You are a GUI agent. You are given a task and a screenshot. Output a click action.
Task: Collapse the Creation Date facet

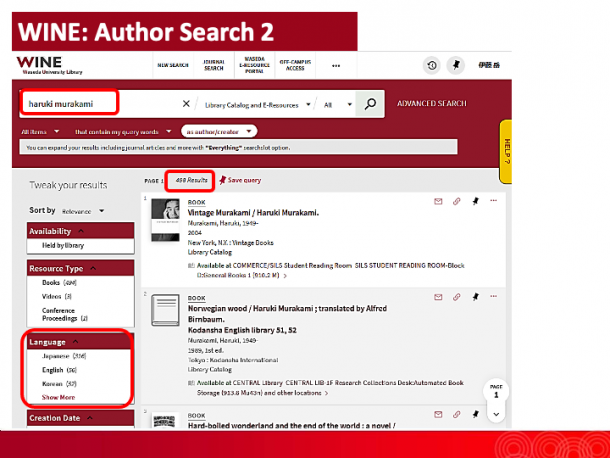point(81,418)
